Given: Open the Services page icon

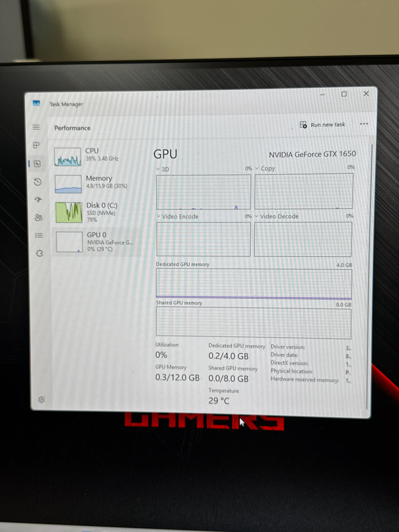Looking at the screenshot, I should tap(39, 253).
